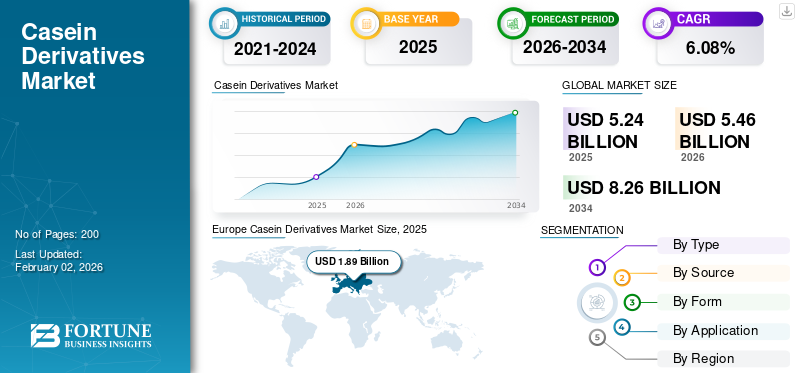Click the GLOBAL MARKET SIZE heading
This screenshot has height=373, width=800.
(x=619, y=86)
